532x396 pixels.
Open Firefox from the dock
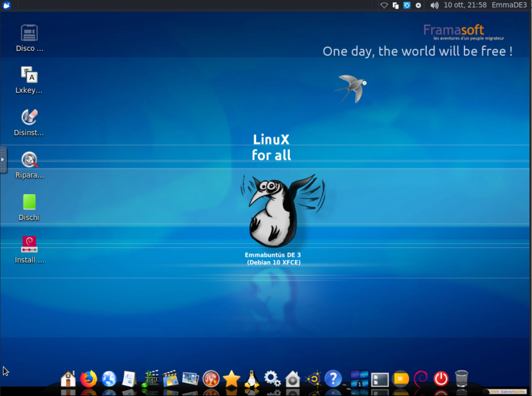click(89, 378)
